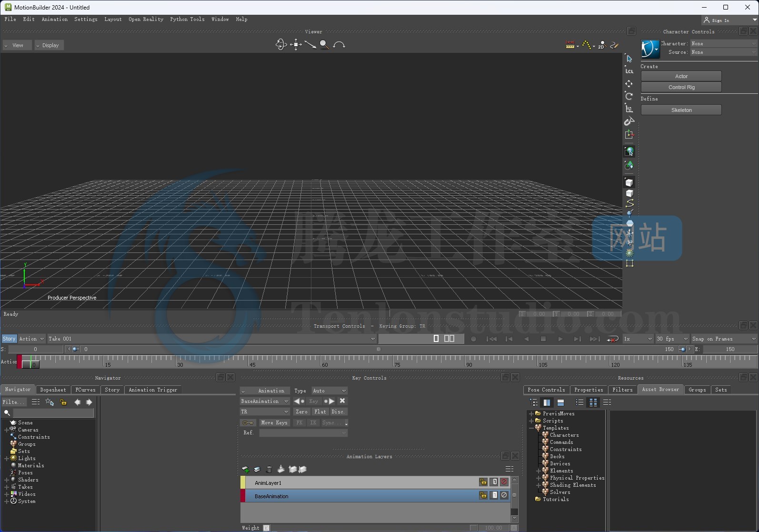Toggle the Story mode button
Viewport: 759px width, 532px height.
9,339
